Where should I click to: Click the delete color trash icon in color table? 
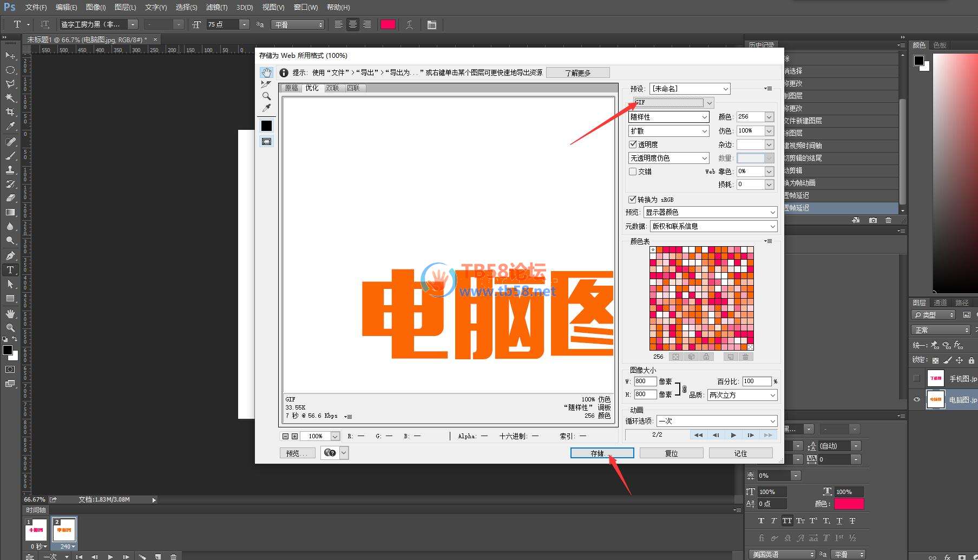(x=745, y=357)
